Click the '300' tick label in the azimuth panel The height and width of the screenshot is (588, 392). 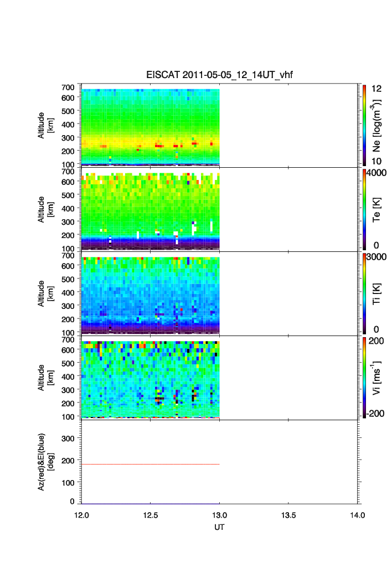click(x=68, y=439)
